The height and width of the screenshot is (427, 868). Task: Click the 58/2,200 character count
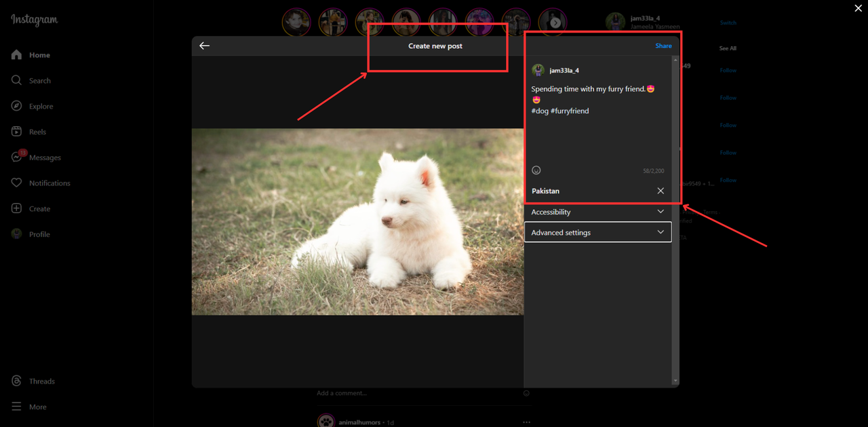click(654, 171)
